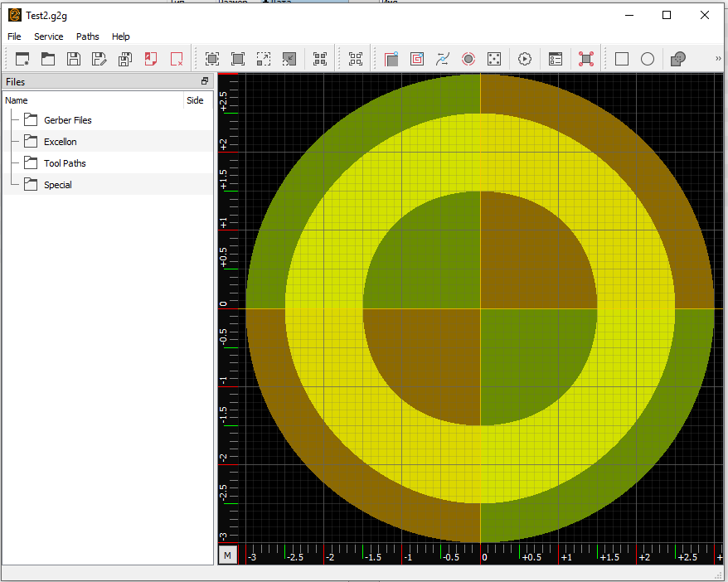
Task: Click the Open file folder icon
Action: (x=48, y=59)
